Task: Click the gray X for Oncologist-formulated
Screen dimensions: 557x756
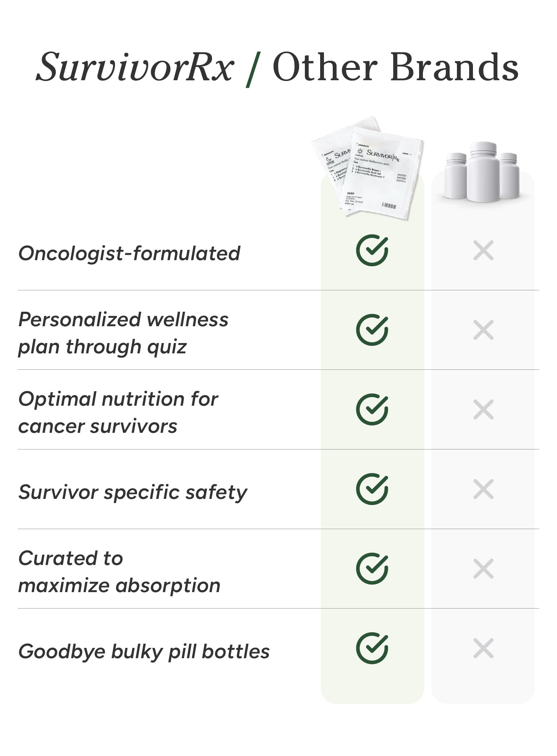Action: [483, 251]
